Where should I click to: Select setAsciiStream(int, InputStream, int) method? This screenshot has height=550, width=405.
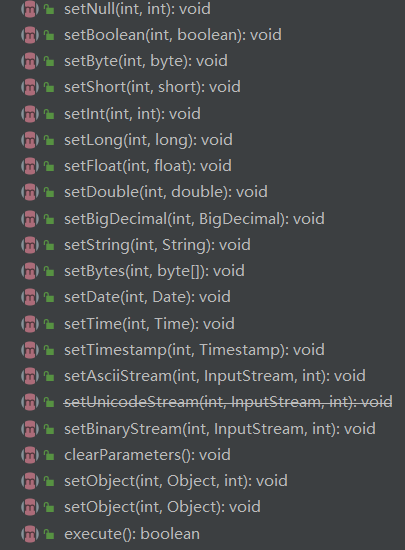pos(215,376)
